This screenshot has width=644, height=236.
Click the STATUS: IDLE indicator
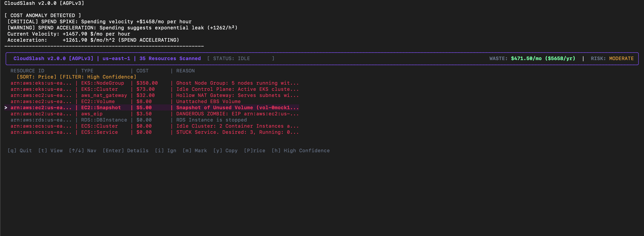(x=241, y=59)
